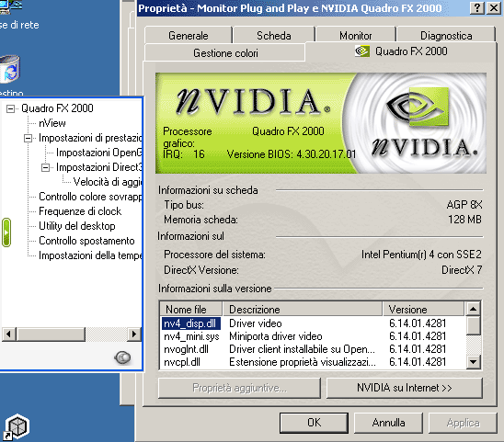Open the Monitor tab
Image resolution: width=504 pixels, height=442 pixels.
tap(356, 35)
